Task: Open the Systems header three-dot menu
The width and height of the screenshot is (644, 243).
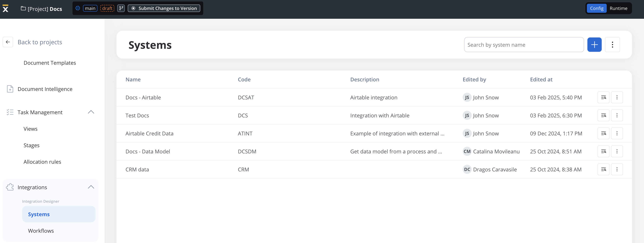Action: point(612,45)
